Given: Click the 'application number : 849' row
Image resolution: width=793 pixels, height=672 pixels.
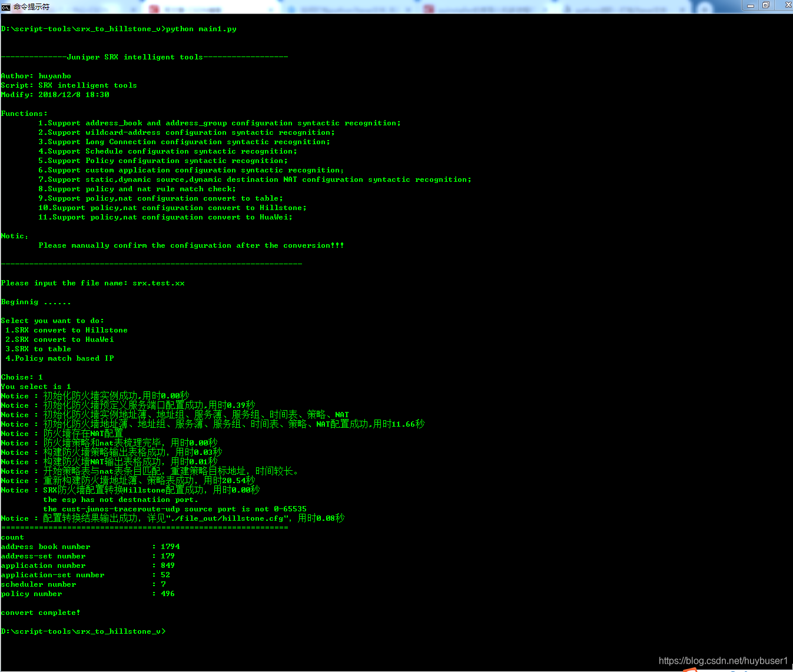Looking at the screenshot, I should tap(88, 565).
